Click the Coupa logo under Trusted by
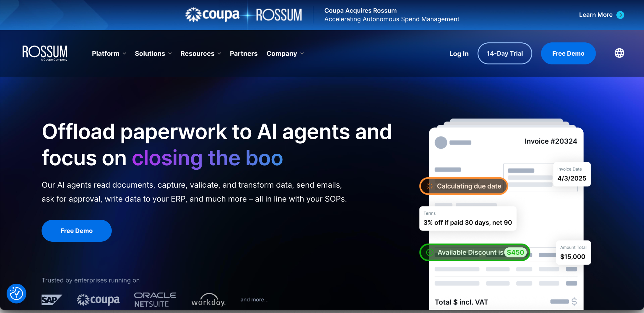This screenshot has height=313, width=644. pos(98,300)
